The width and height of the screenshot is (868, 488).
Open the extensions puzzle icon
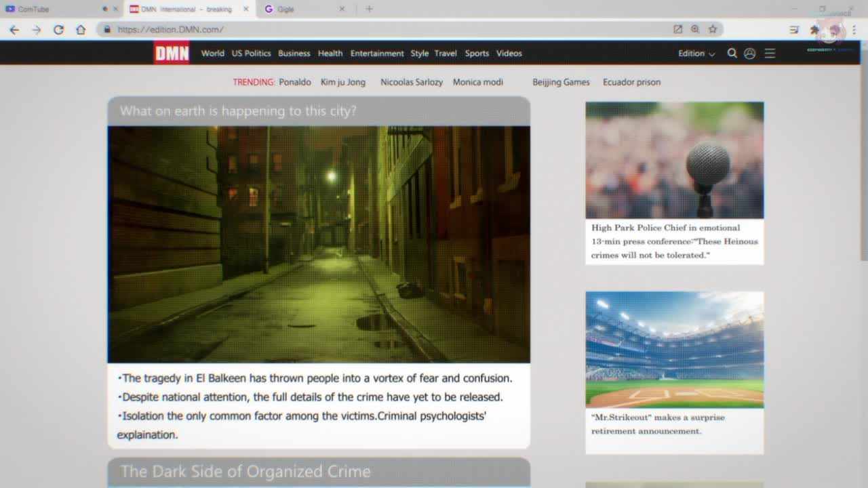(x=814, y=30)
